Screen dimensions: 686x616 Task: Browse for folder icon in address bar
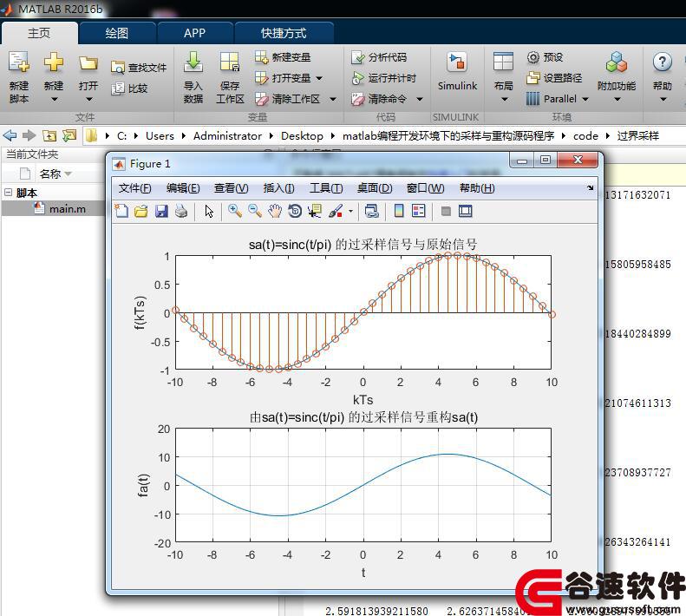(69, 135)
